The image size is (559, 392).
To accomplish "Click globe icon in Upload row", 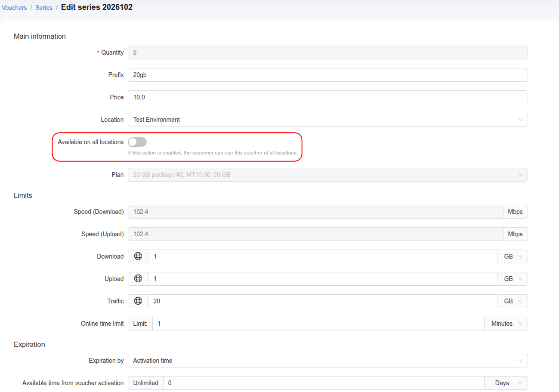I will pyautogui.click(x=138, y=278).
